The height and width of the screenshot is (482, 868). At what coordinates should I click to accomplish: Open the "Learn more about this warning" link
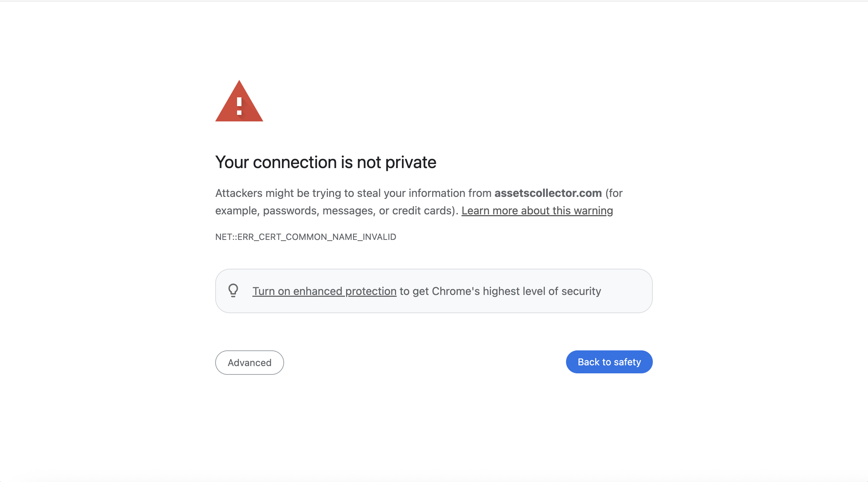click(x=537, y=210)
